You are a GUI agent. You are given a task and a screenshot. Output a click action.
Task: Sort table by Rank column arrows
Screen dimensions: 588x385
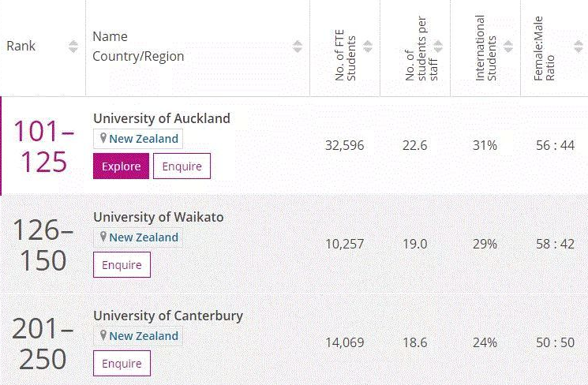[73, 47]
